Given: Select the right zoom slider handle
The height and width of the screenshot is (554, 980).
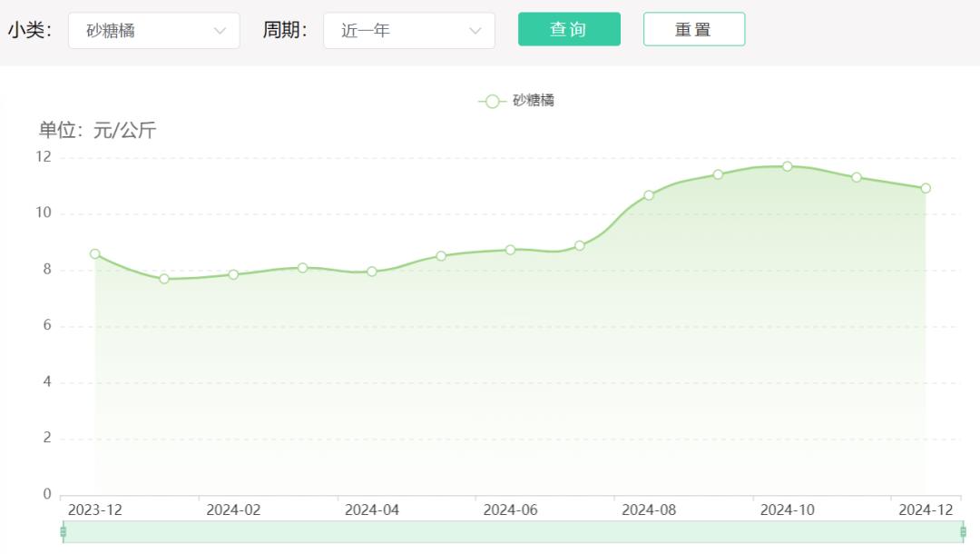Looking at the screenshot, I should pyautogui.click(x=963, y=532).
